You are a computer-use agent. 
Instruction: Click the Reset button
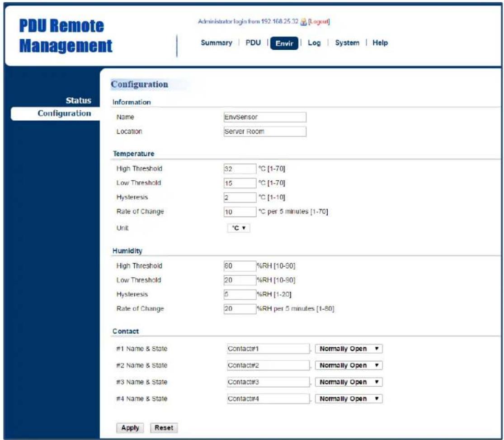164,428
